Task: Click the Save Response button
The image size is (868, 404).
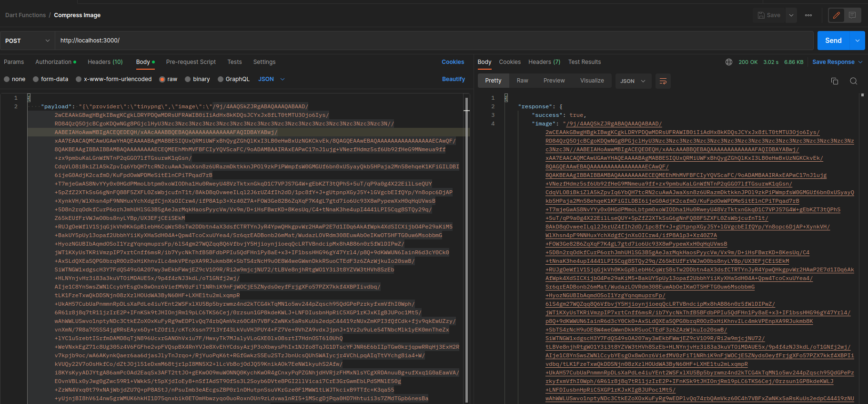Action: (x=833, y=62)
